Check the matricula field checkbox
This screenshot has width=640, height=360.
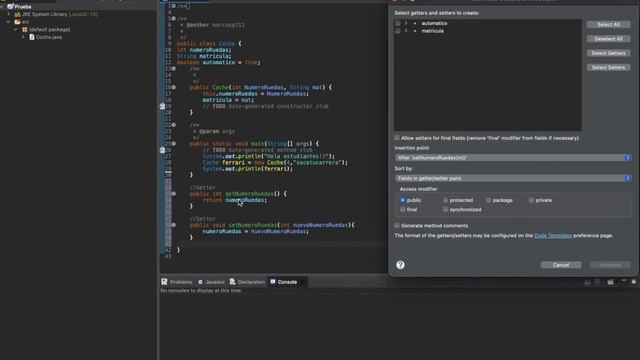coord(398,31)
